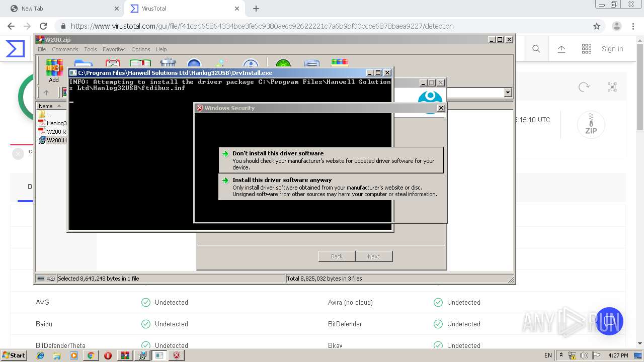Select the Hanlog3 PDF file row
644x362 pixels.
point(52,123)
